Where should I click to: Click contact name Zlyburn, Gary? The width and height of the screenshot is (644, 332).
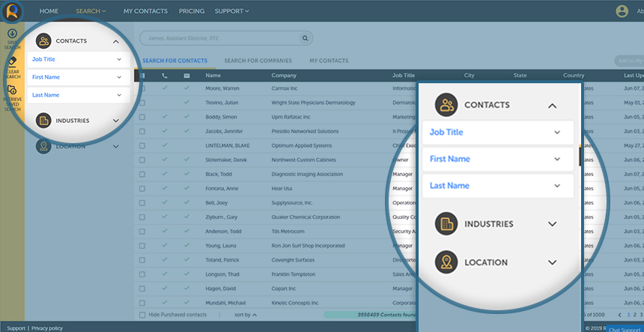click(x=222, y=217)
